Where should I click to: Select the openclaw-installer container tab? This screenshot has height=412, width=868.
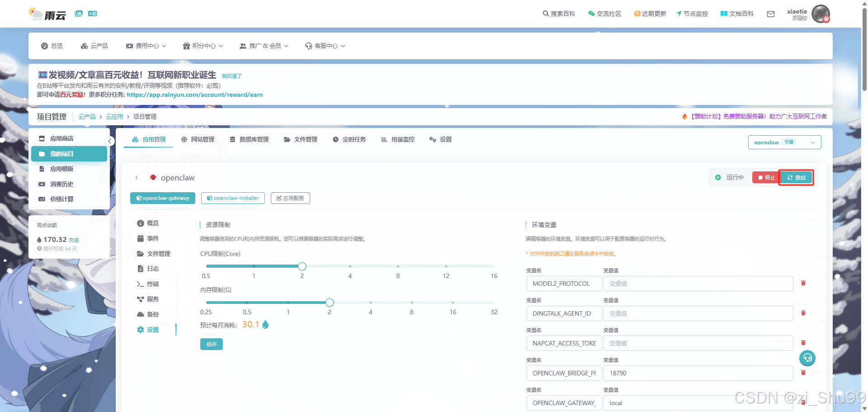[233, 198]
